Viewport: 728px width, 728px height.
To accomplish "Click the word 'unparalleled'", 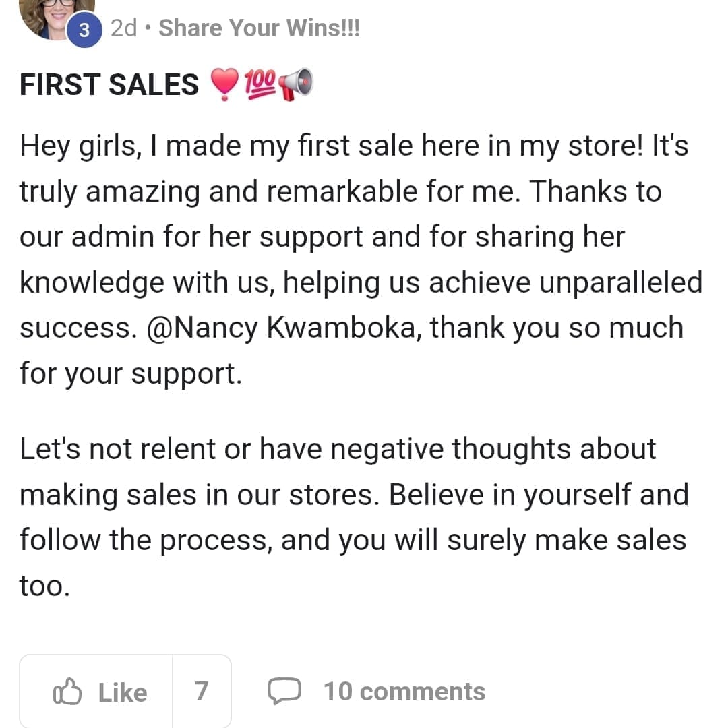I will pyautogui.click(x=620, y=282).
